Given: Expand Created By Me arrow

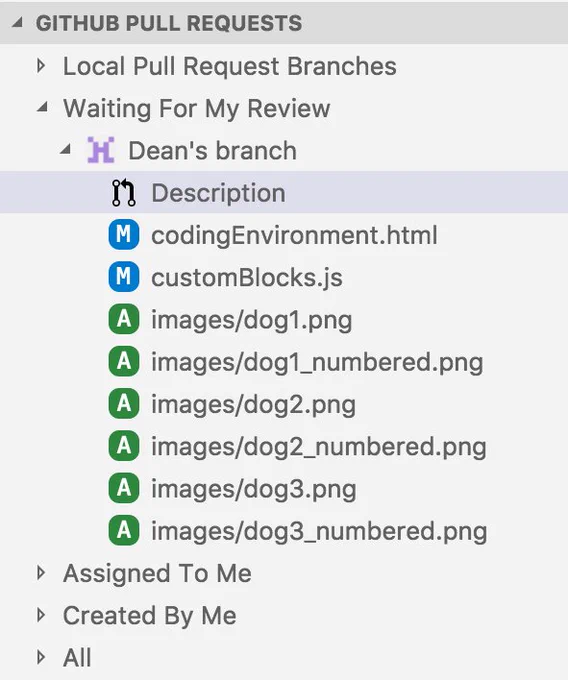Looking at the screenshot, I should 41,615.
